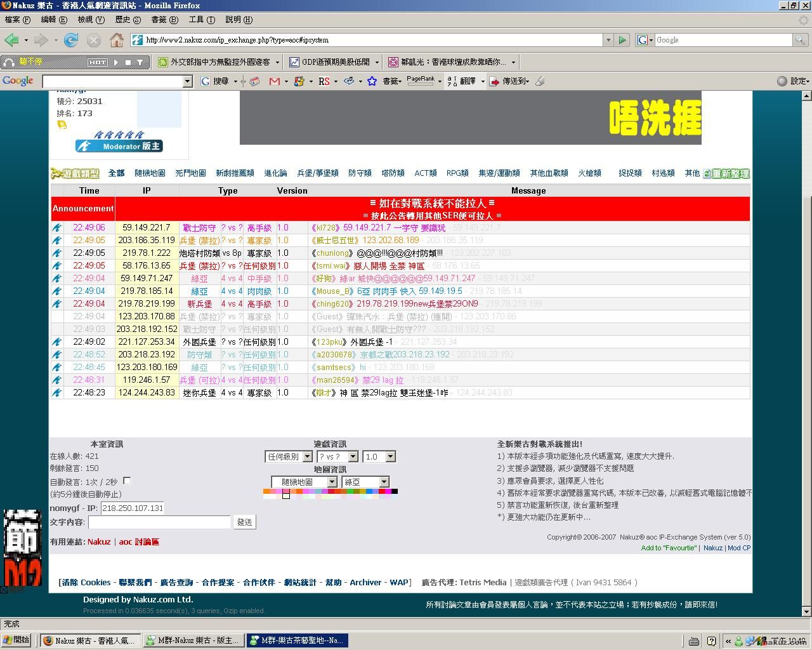
Task: Click the 發送 (Send) button
Action: tap(244, 522)
